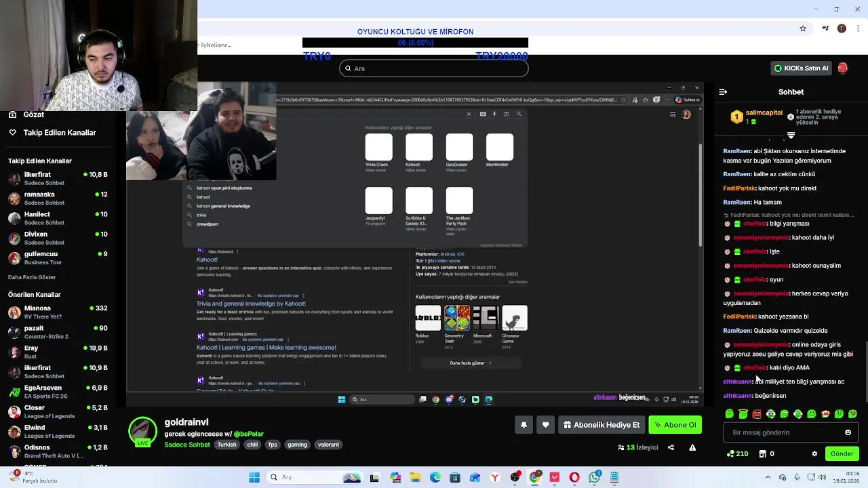This screenshot has width=868, height=488.
Task: Click the Kick search field Ara
Action: click(x=434, y=68)
